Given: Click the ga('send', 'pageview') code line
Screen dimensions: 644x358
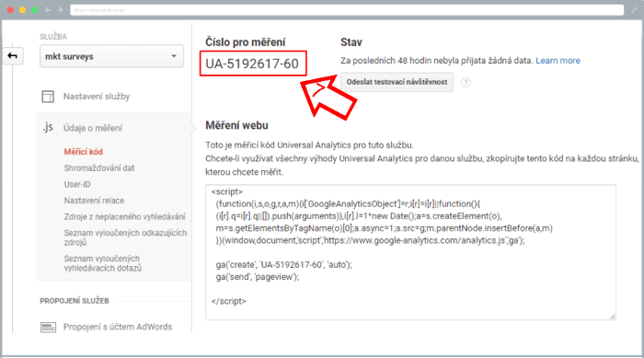Looking at the screenshot, I should (x=258, y=277).
